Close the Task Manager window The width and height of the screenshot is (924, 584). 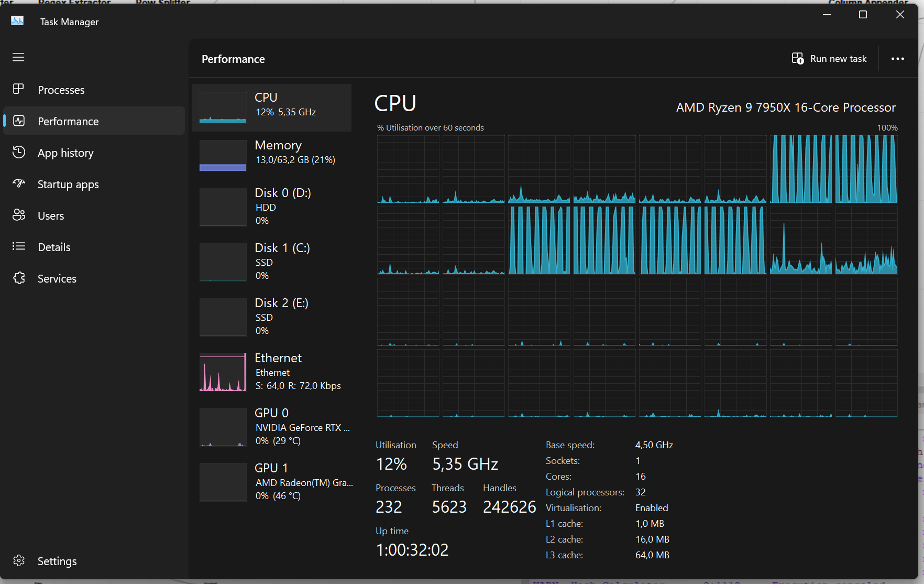click(900, 15)
